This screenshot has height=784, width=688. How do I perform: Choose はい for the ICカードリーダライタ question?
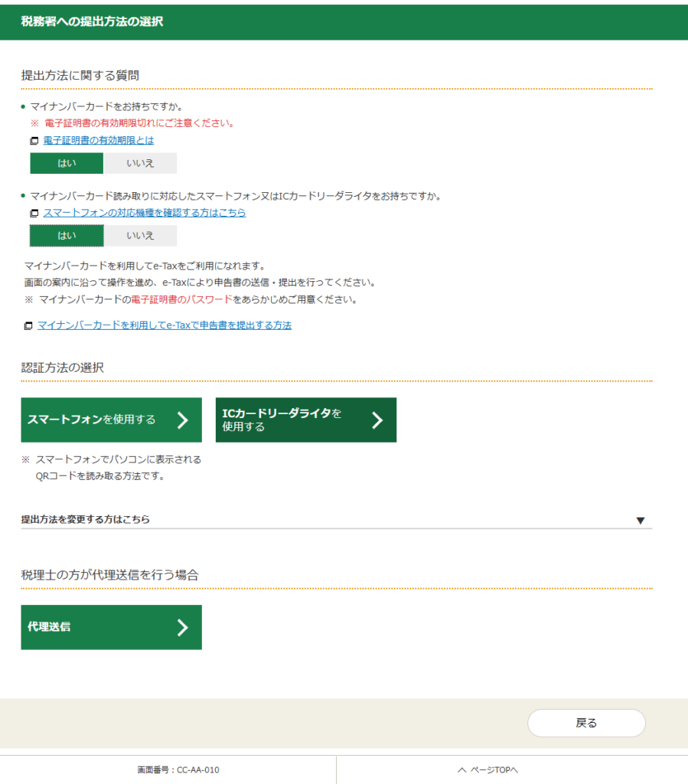tap(67, 236)
